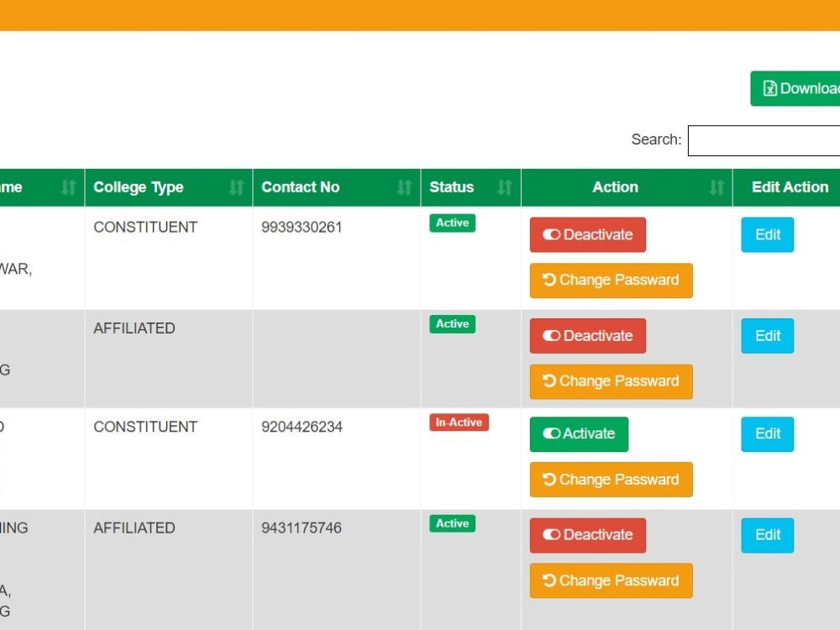
Task: Sort by the College Type column
Action: click(168, 187)
